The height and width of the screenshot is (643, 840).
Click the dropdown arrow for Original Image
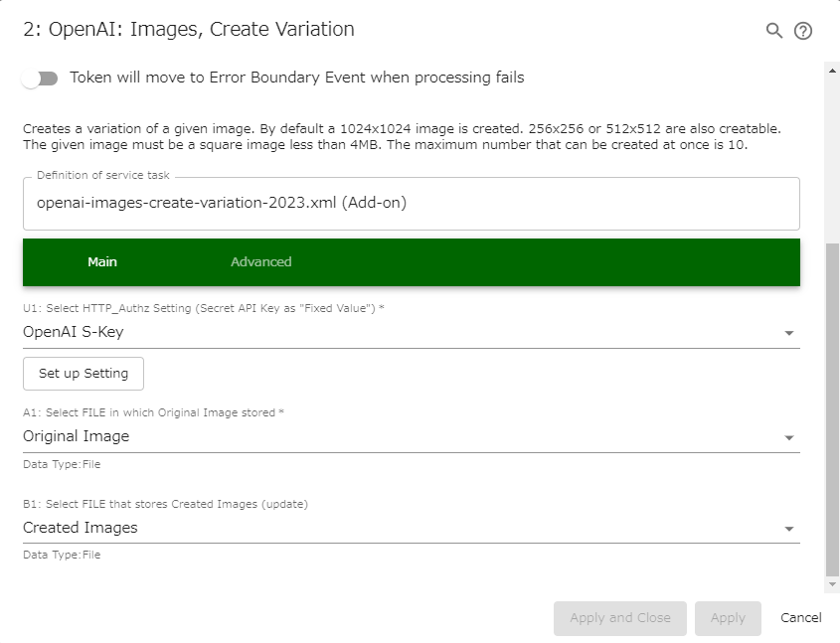[x=790, y=436]
